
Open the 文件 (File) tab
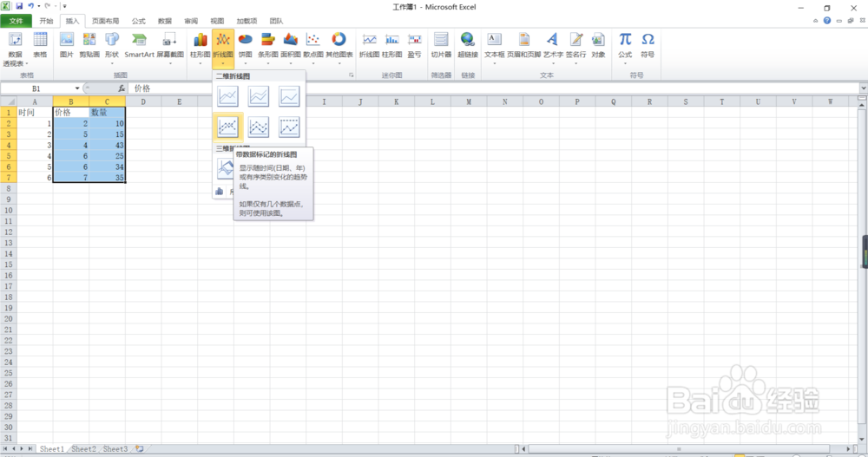pos(16,21)
